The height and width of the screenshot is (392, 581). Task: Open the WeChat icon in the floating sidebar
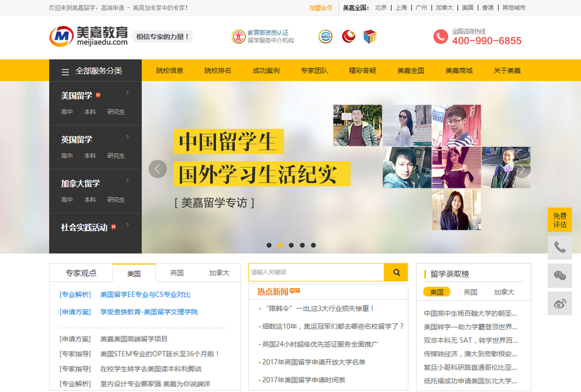coord(560,276)
